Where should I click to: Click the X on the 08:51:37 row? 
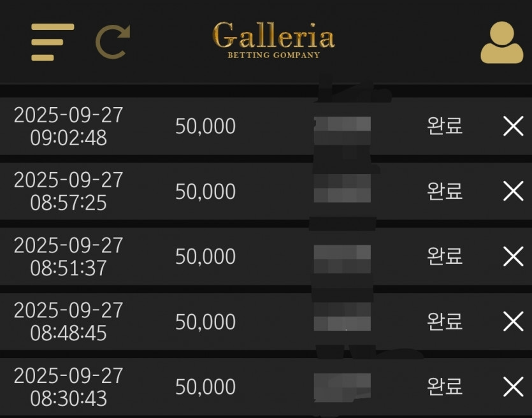[x=513, y=256]
